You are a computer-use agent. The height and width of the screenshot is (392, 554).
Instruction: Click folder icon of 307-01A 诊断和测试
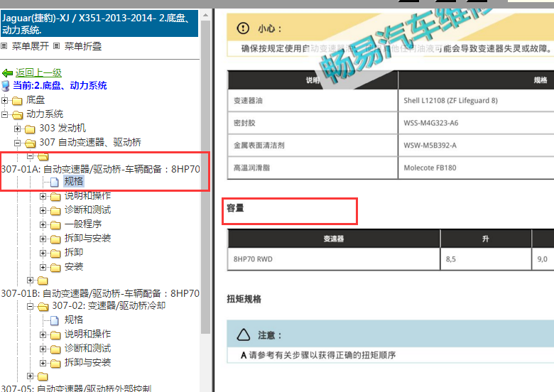pyautogui.click(x=55, y=211)
